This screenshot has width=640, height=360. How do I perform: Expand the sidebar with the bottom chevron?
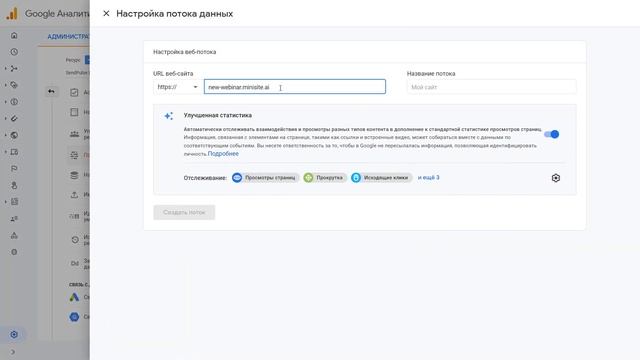(x=13, y=352)
